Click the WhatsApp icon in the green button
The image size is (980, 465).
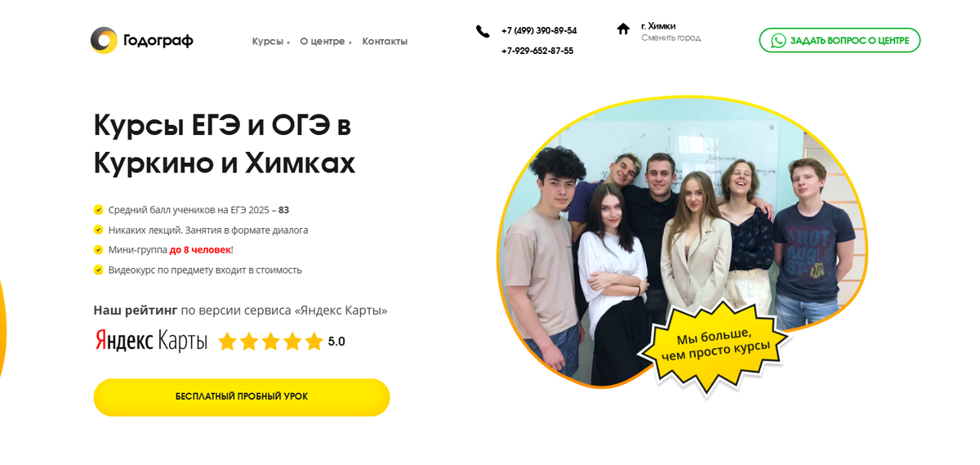(778, 41)
